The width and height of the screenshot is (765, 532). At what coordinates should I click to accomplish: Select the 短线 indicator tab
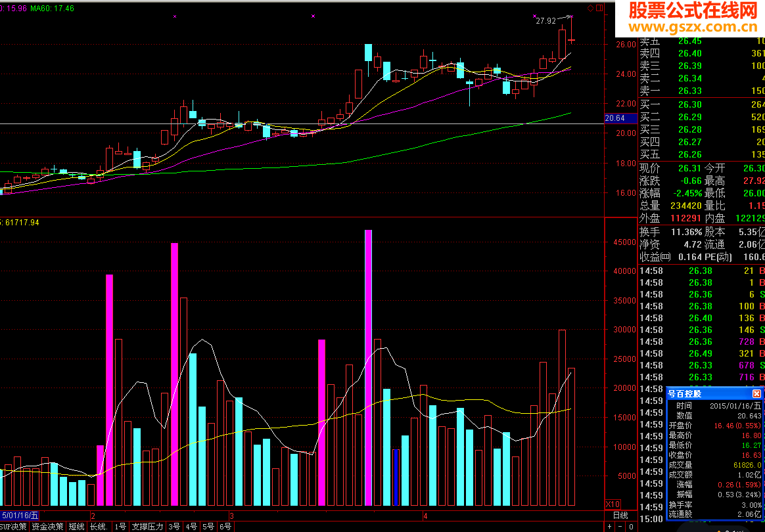pyautogui.click(x=77, y=527)
